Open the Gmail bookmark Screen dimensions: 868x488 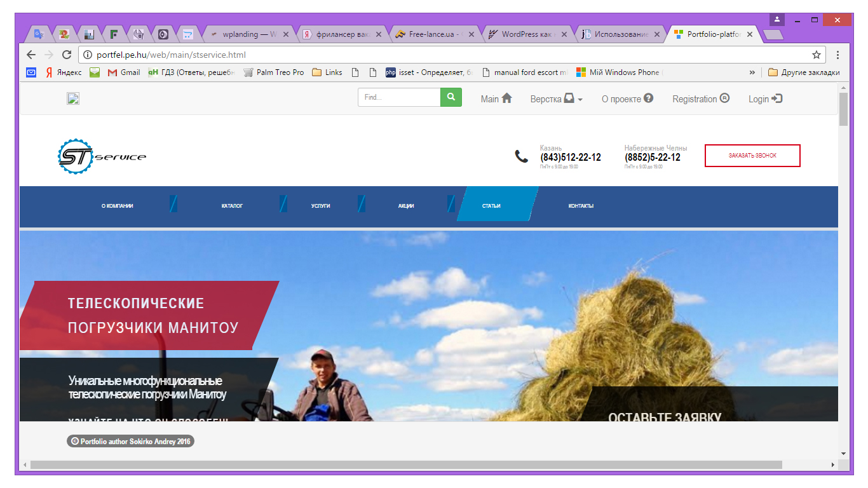point(124,72)
